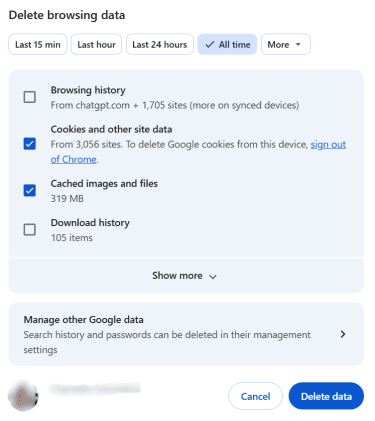Open the More time range dropdown
This screenshot has height=421, width=375.
(x=286, y=44)
